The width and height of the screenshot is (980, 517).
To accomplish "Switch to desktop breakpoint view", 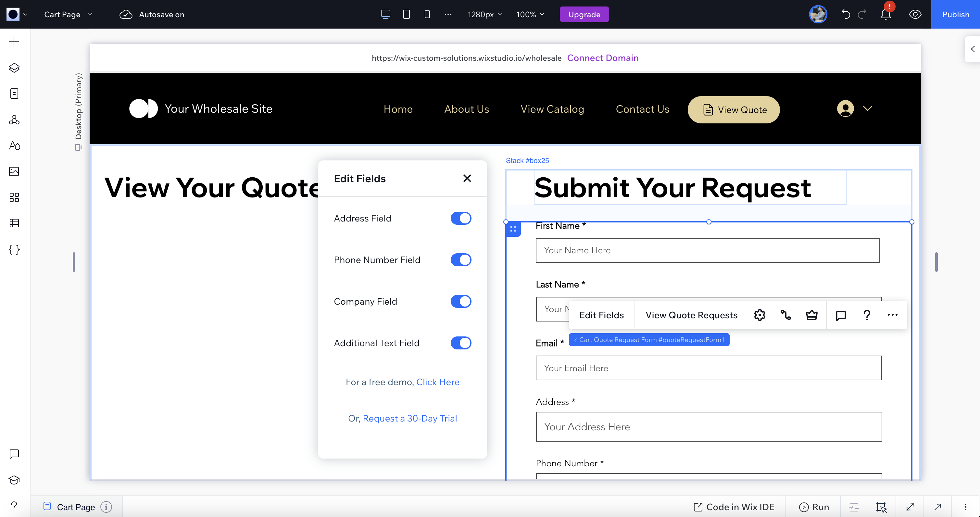I will (385, 15).
